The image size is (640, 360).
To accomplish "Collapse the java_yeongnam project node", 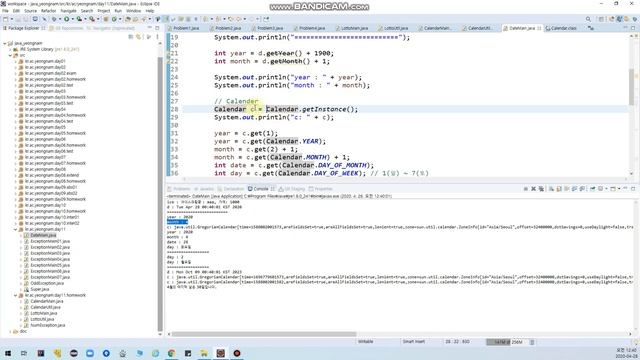I will [5, 43].
